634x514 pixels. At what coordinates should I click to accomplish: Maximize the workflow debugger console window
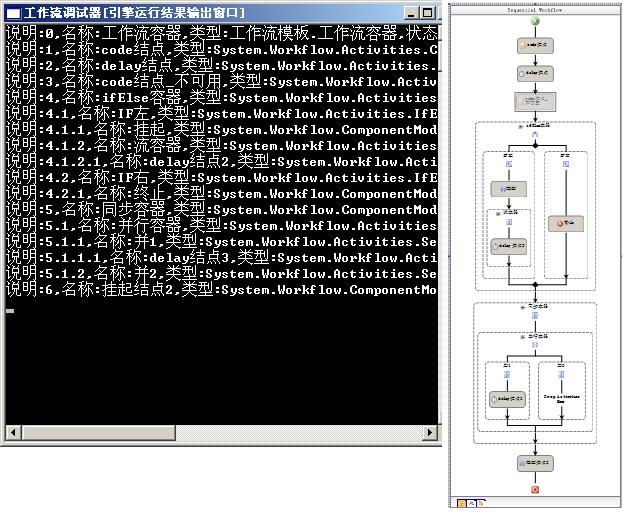click(427, 13)
